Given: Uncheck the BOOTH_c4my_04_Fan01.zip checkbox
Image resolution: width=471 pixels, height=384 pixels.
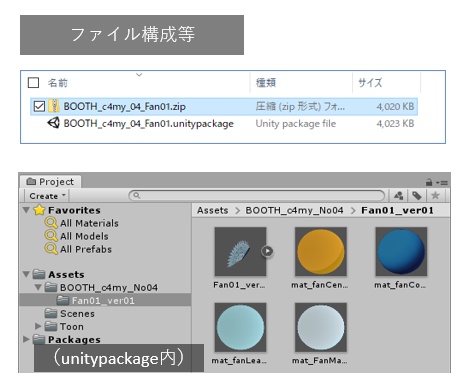Looking at the screenshot, I should [x=39, y=106].
